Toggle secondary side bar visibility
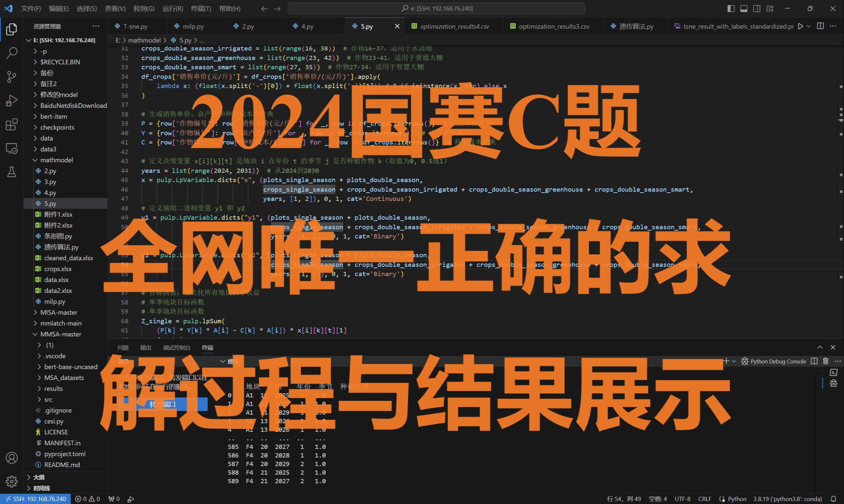 [757, 9]
